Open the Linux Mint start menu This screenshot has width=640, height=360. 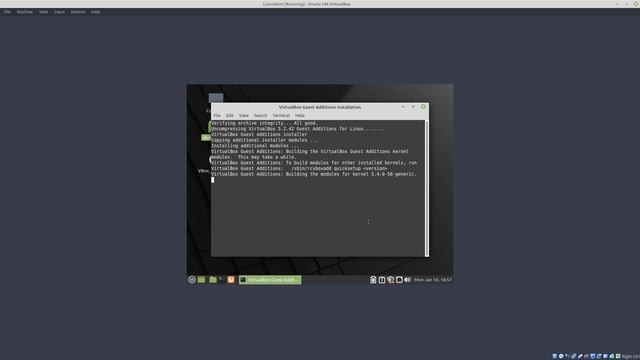pos(192,280)
